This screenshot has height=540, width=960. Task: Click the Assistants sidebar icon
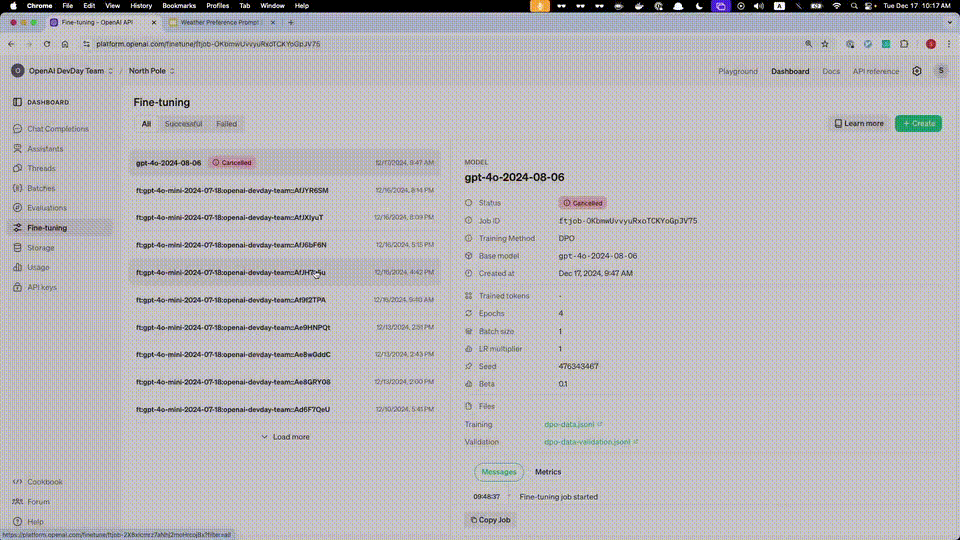pos(17,149)
